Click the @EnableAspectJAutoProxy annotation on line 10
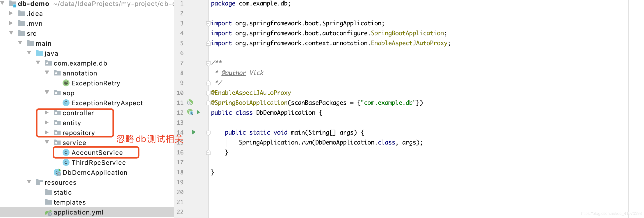 [251, 93]
